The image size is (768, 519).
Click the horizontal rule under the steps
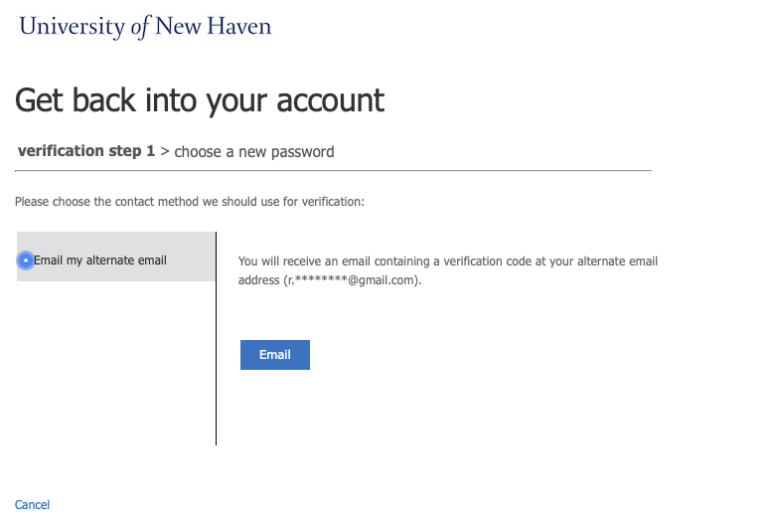tap(333, 170)
